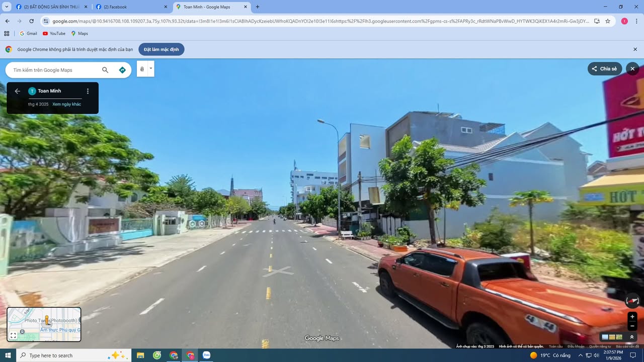Click the search magnifier in Google Maps
644x362 pixels.
click(105, 70)
